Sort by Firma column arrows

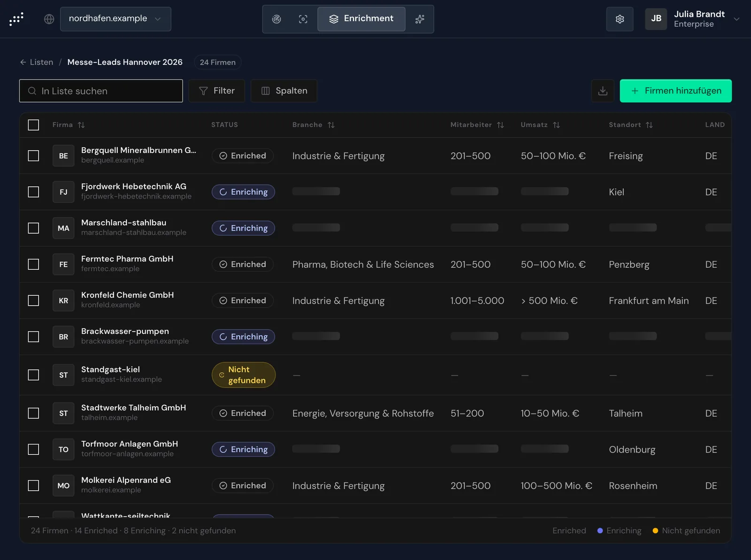pyautogui.click(x=81, y=125)
